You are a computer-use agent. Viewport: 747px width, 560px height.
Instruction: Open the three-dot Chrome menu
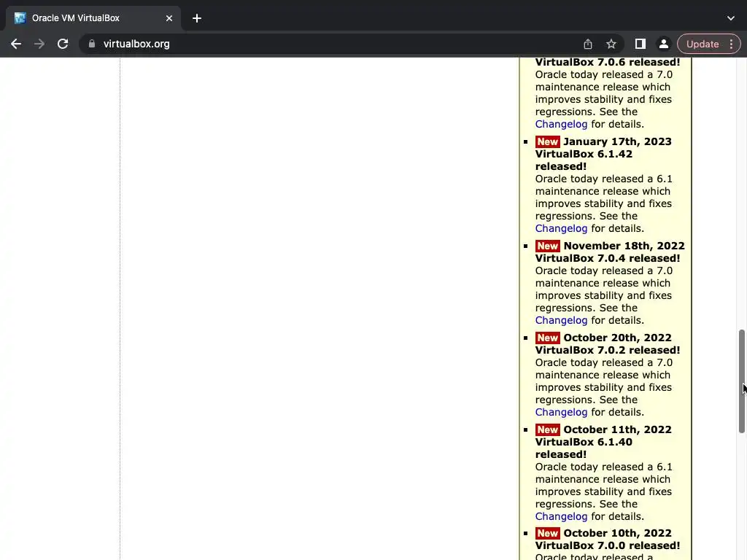click(731, 44)
